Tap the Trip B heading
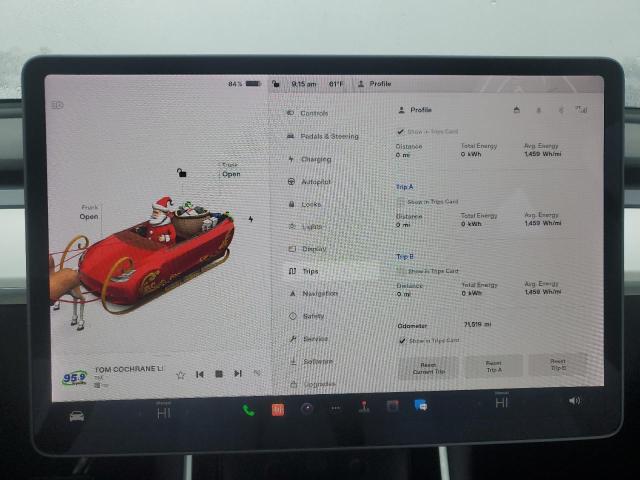The width and height of the screenshot is (640, 480). click(x=404, y=256)
